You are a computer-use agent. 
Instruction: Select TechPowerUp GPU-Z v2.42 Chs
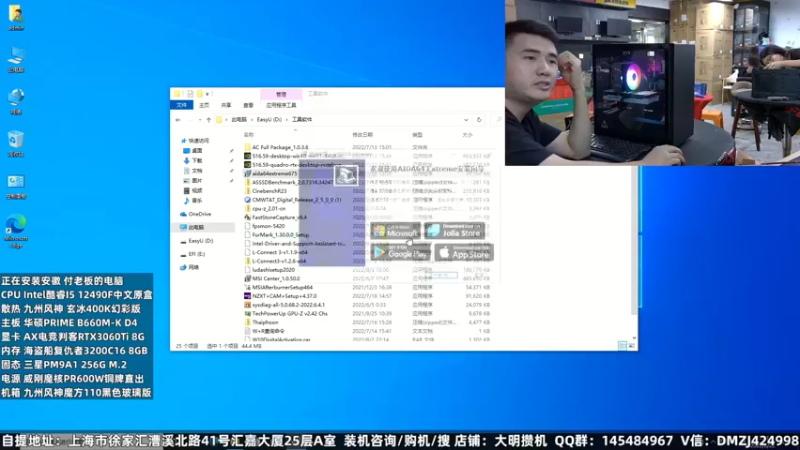click(x=286, y=314)
